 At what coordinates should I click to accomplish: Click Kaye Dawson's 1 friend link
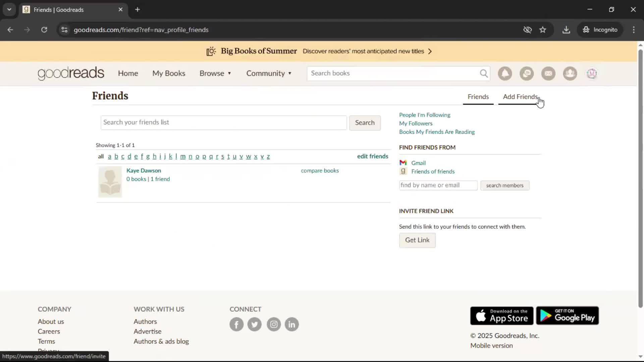tap(160, 179)
